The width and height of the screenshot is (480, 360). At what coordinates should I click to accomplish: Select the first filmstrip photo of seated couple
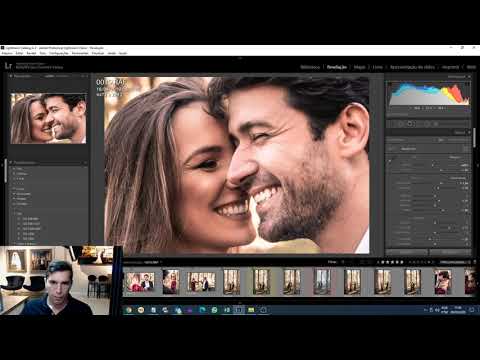140,282
